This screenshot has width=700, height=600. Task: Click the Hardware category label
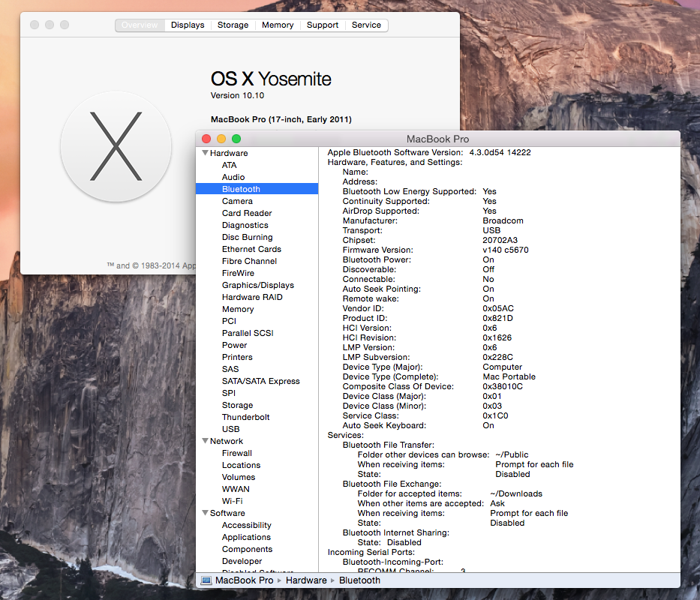point(229,153)
